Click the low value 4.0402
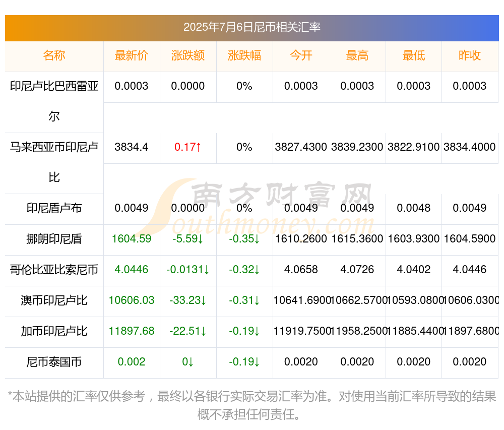 (x=414, y=269)
